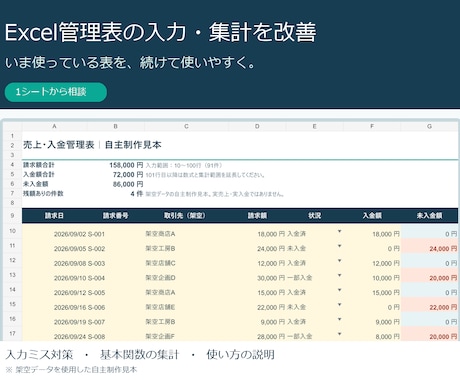
Task: Open status dropdown arrow in row 10
Action: click(339, 231)
